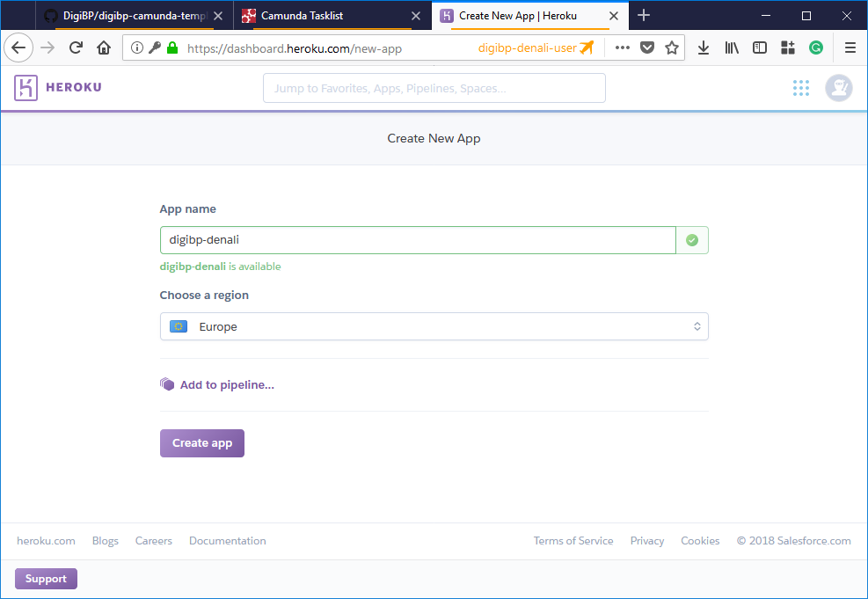Screen dimensions: 868x599
Task: Click the Create New App heading
Action: pos(434,138)
